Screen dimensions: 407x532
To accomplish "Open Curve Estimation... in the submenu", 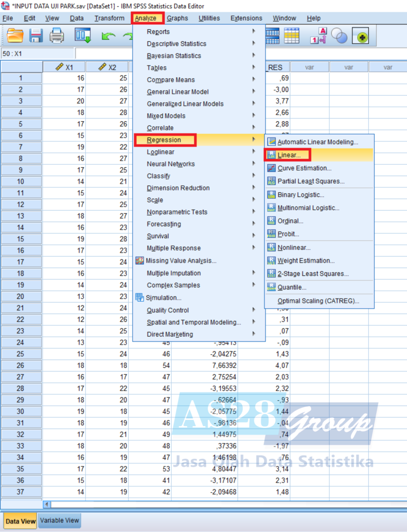I will point(304,168).
